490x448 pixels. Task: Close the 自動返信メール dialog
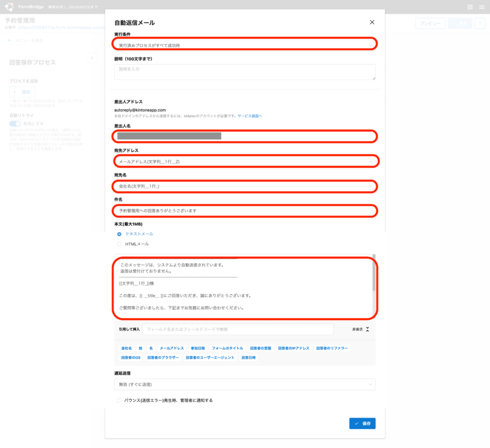pos(372,22)
